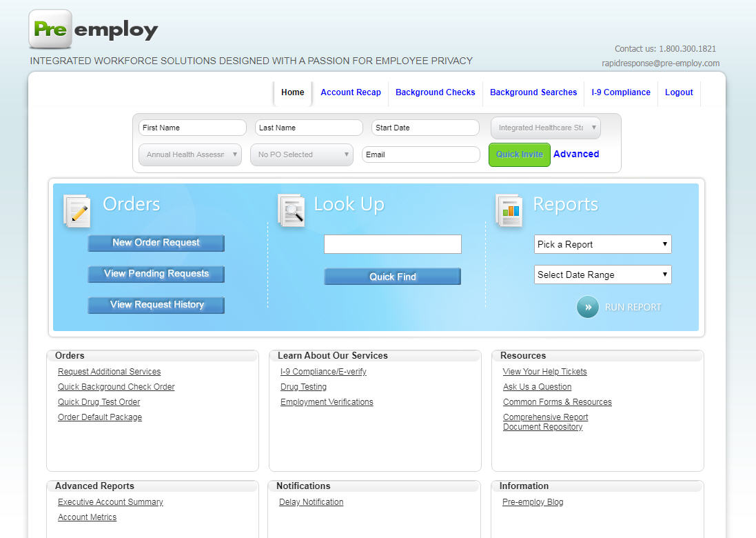This screenshot has width=756, height=538.
Task: Click the Advanced link beside Quick Invite
Action: (576, 154)
